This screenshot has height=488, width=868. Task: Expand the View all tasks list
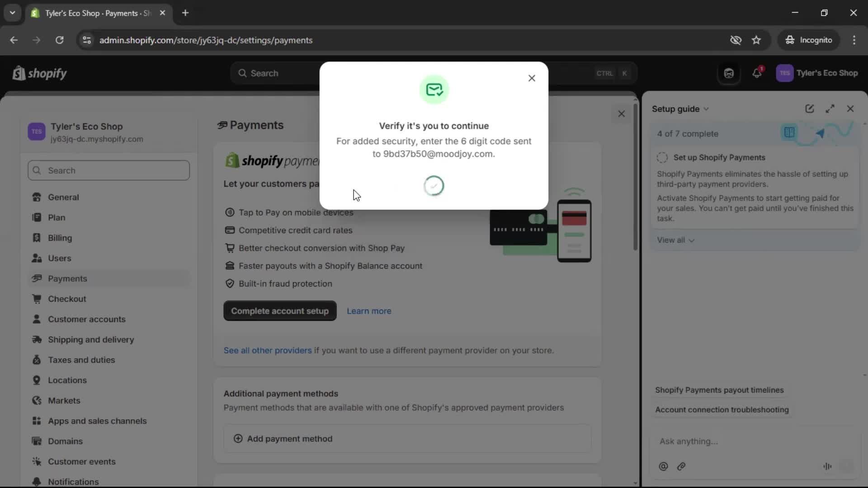[x=675, y=240]
